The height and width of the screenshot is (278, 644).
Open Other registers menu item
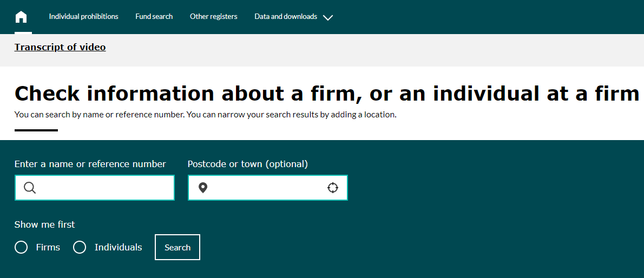pos(214,16)
